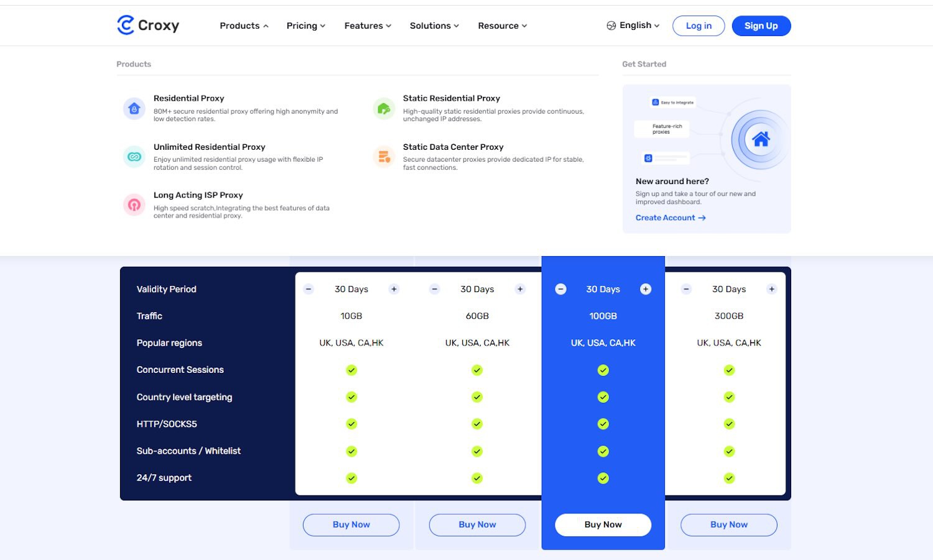Viewport: 933px width, 560px height.
Task: Increase validity period for 10GB plan
Action: (x=394, y=289)
